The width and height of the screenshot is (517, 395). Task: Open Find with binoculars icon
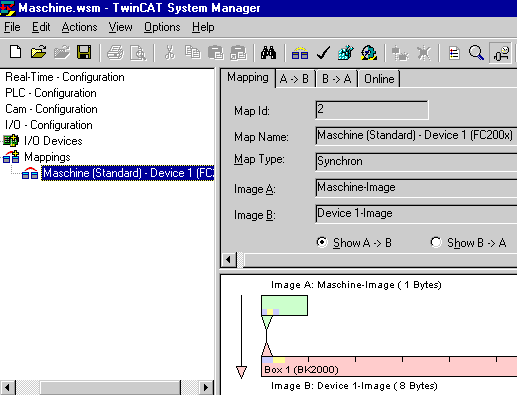pos(268,53)
